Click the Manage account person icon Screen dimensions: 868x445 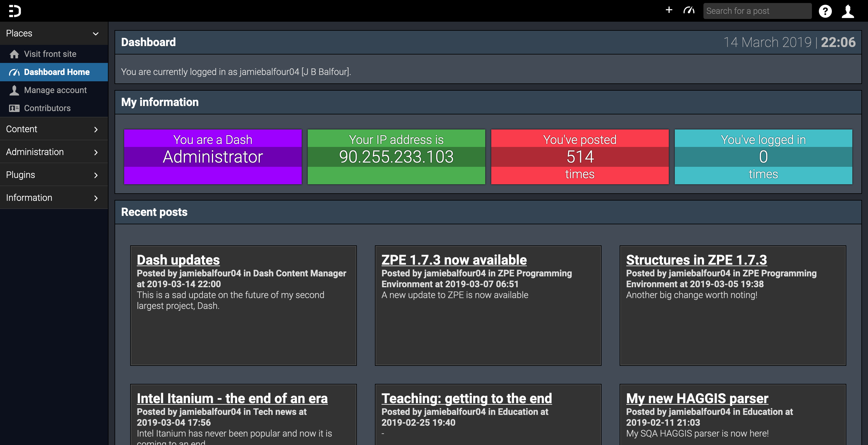click(x=14, y=90)
